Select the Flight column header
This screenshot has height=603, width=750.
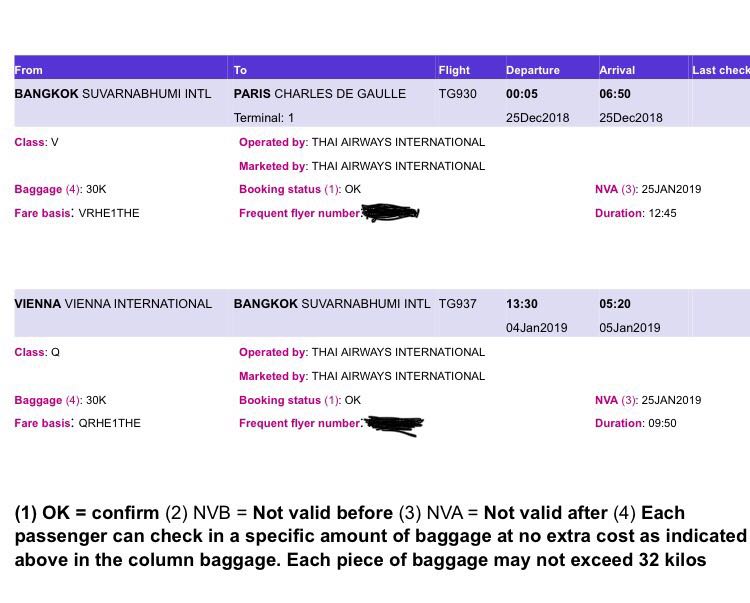pyautogui.click(x=454, y=70)
